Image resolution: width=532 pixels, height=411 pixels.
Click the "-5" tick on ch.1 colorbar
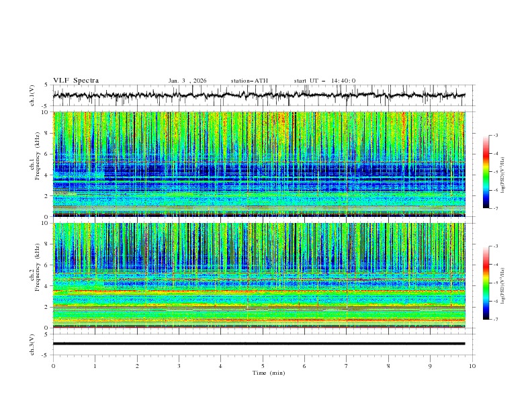[496, 172]
